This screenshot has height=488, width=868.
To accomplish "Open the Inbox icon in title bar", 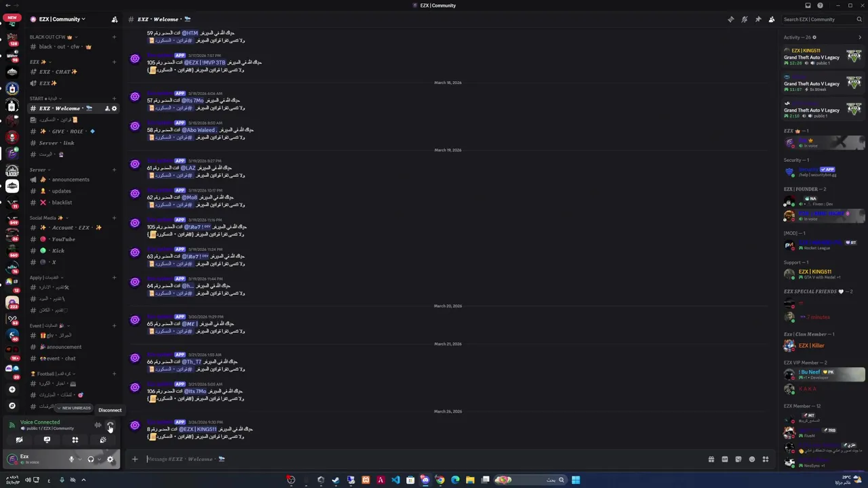I will tap(808, 5).
